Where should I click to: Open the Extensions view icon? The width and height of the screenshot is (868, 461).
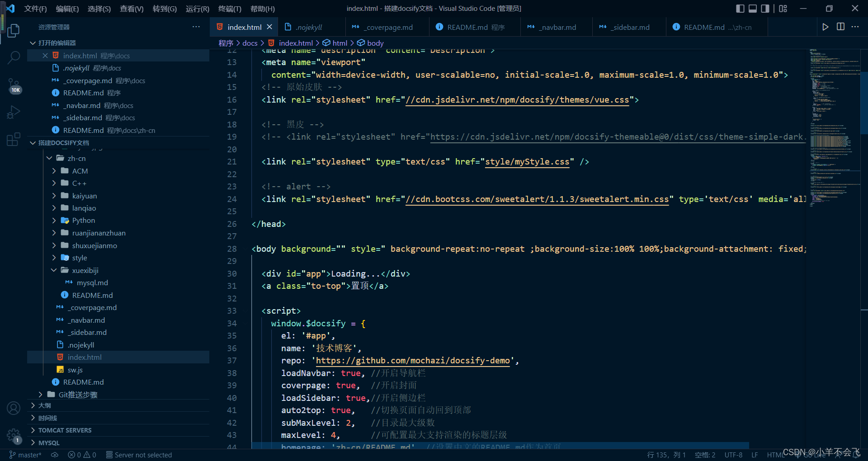coord(14,139)
